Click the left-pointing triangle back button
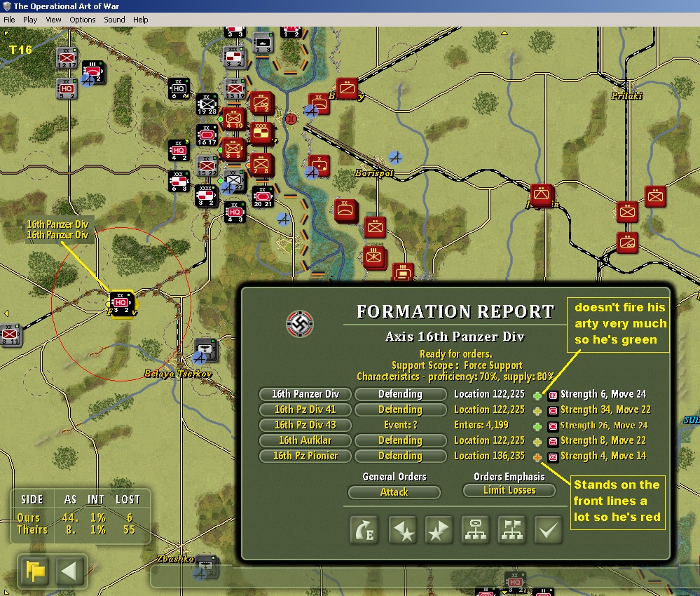Viewport: 700px width, 596px height. [x=69, y=571]
